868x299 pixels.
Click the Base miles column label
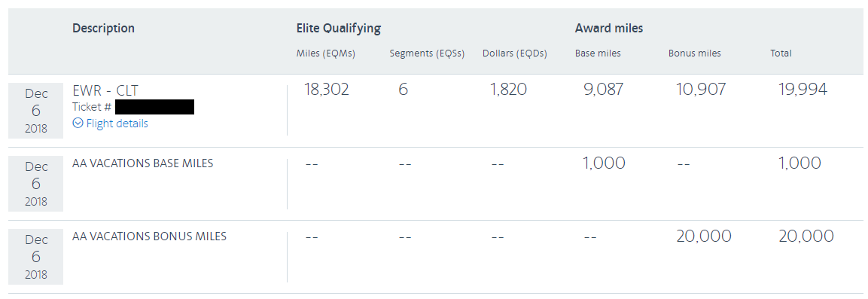point(598,53)
